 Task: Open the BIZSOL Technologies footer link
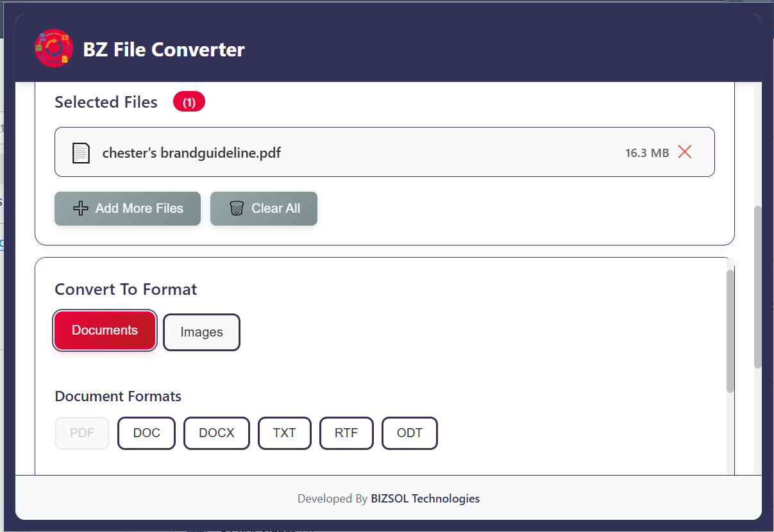click(x=425, y=499)
